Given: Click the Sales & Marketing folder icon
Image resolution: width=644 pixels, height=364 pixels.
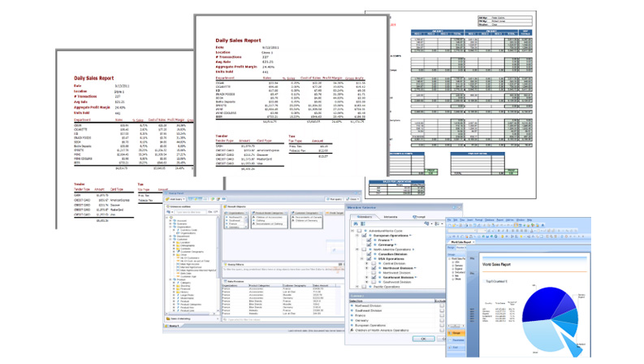Looking at the screenshot, I should 168,318.
